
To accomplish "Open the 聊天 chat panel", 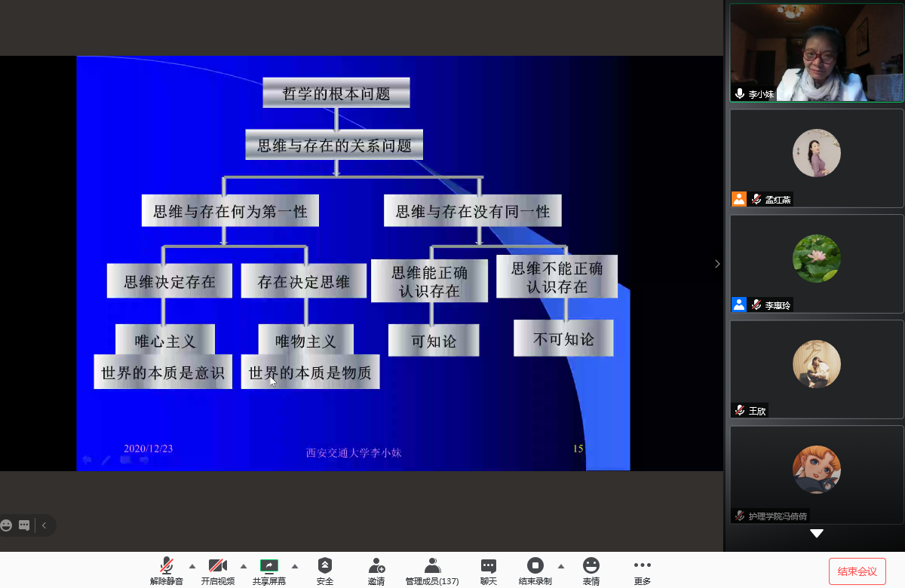I will (x=489, y=565).
